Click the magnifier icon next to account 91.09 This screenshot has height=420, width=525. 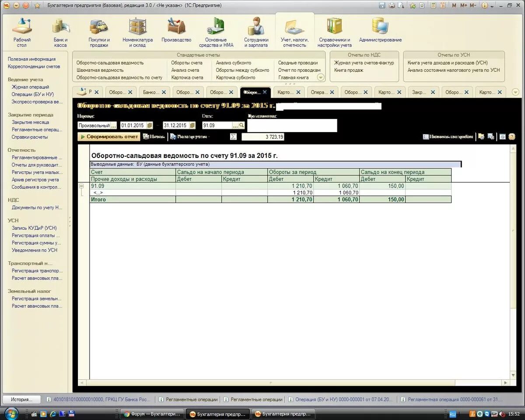[x=241, y=125]
